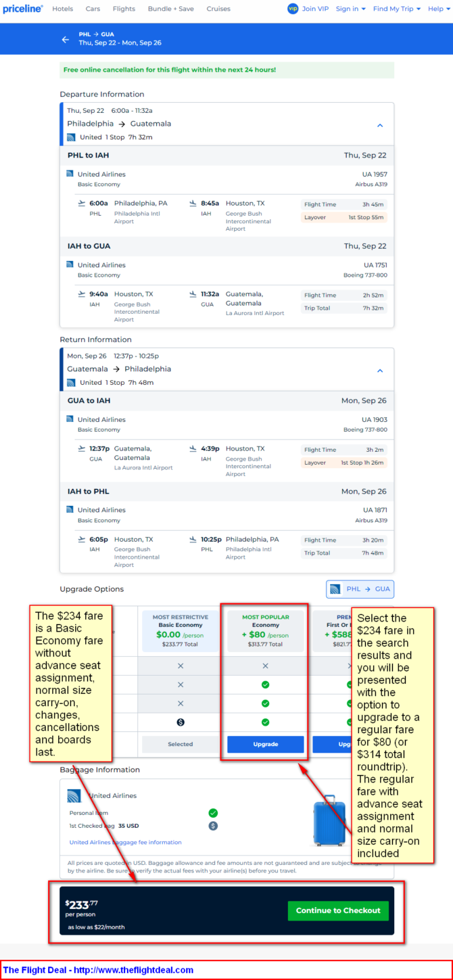Click the Upgrade button for Economy
The width and height of the screenshot is (453, 980).
click(x=266, y=744)
